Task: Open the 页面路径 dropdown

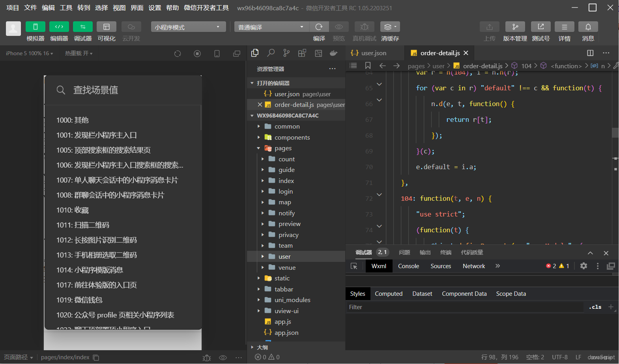Action: coord(19,357)
